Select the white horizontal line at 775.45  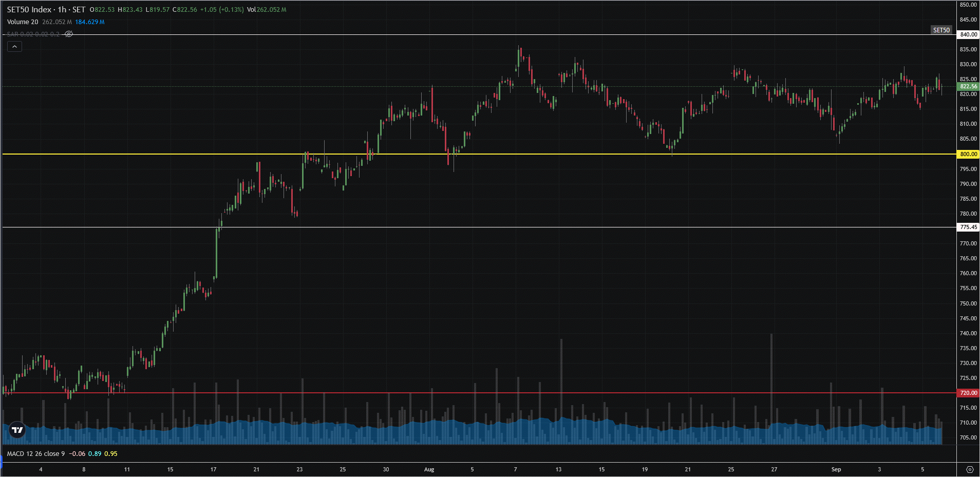(x=514, y=227)
